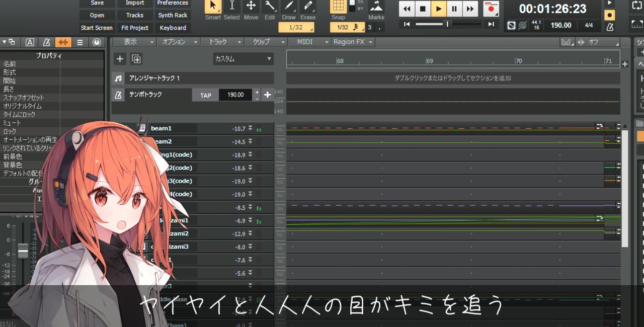Open the クリップ clip menu
The image size is (644, 327).
coord(266,42)
